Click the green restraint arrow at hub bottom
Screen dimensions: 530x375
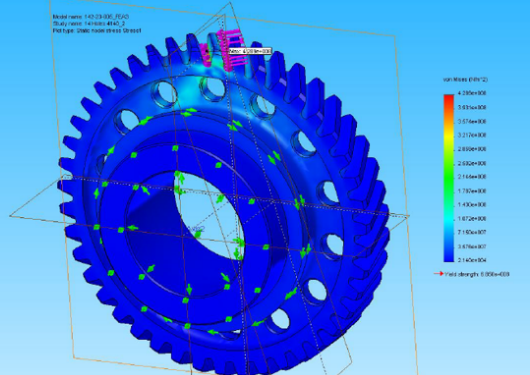(189, 289)
